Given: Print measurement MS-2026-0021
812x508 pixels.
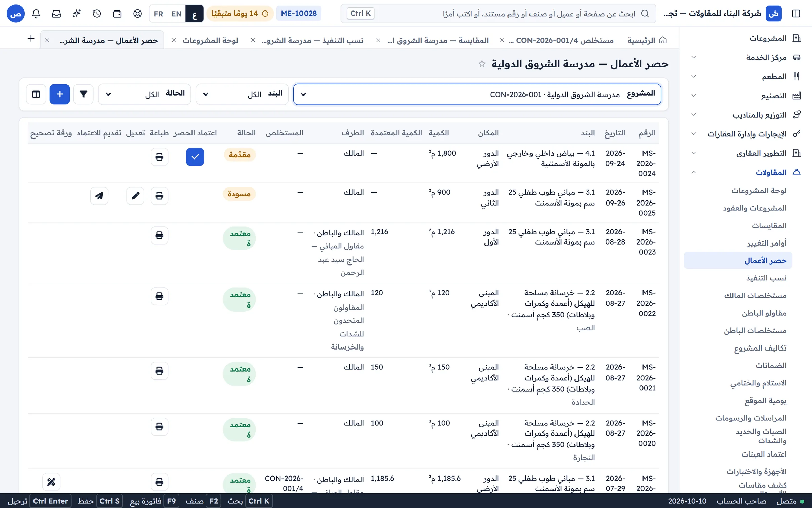Looking at the screenshot, I should [159, 371].
